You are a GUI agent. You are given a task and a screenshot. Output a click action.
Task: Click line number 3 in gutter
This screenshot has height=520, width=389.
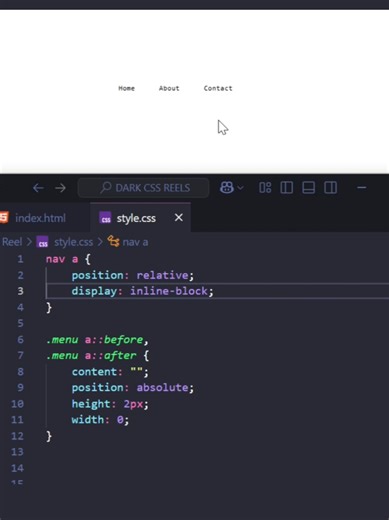(x=20, y=291)
